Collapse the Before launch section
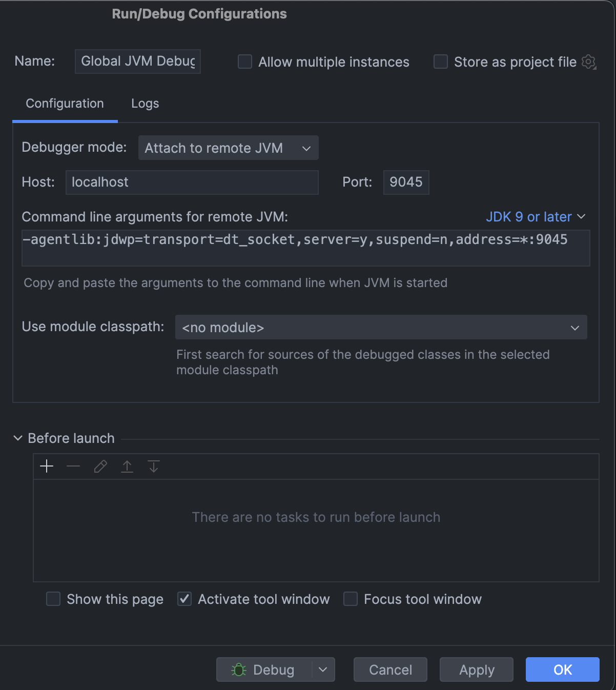The height and width of the screenshot is (690, 616). (x=18, y=438)
